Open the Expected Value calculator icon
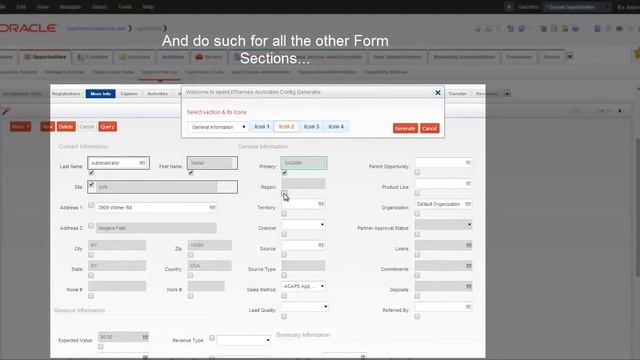This screenshot has height=360, width=640. (x=145, y=337)
